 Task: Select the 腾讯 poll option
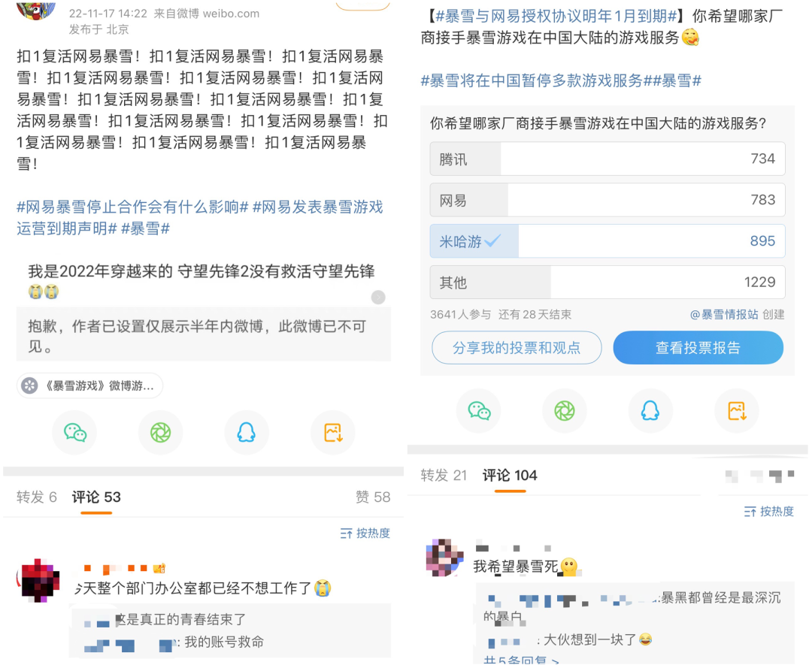(x=607, y=159)
